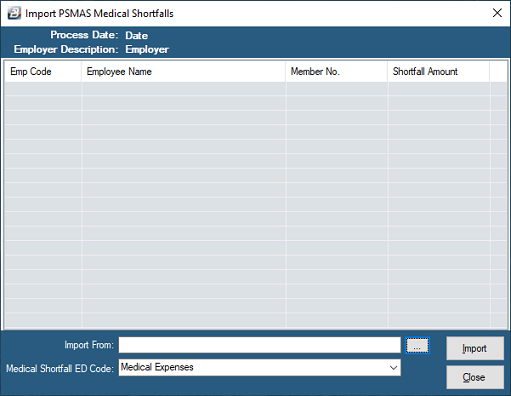Open the browse (...) button for Import From
Screen dimensions: 511x396
(417, 345)
